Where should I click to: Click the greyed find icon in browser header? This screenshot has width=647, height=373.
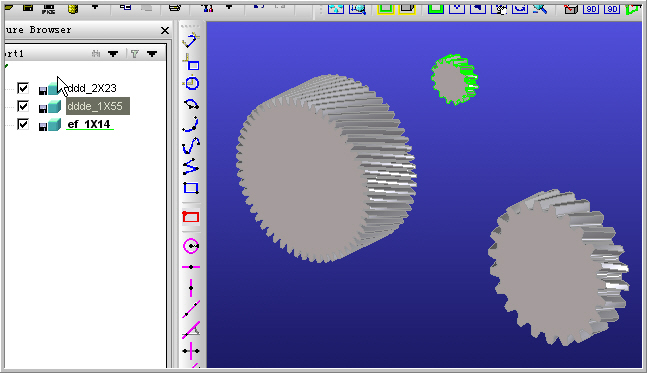tap(96, 54)
